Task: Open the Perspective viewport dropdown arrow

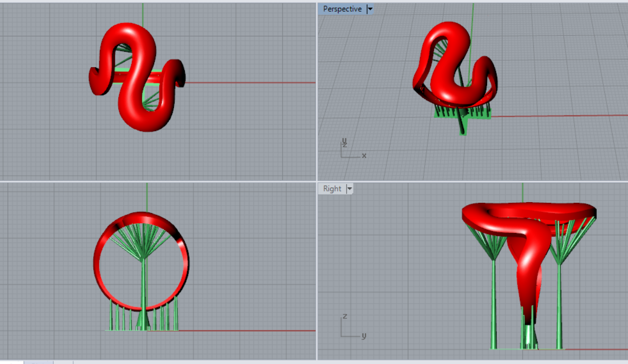Action: pos(370,9)
